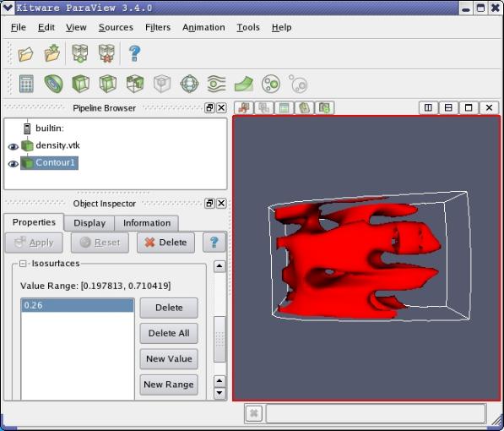Hide density.vtk using its eye icon
The height and width of the screenshot is (431, 504).
[x=14, y=147]
